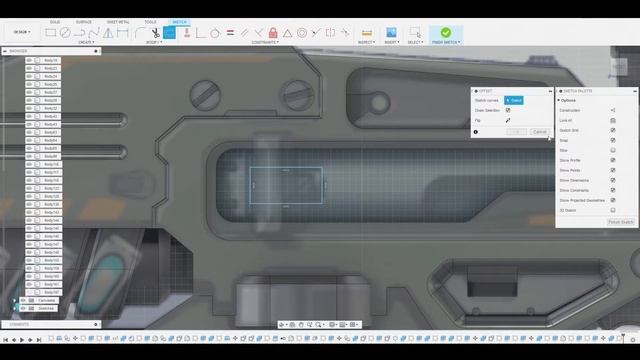640x360 pixels.
Task: Minimize the Sketch Palette panel
Action: tap(635, 91)
